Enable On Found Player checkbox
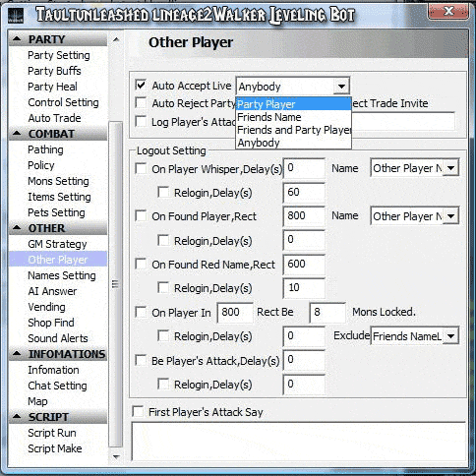476x476 pixels. 141,215
